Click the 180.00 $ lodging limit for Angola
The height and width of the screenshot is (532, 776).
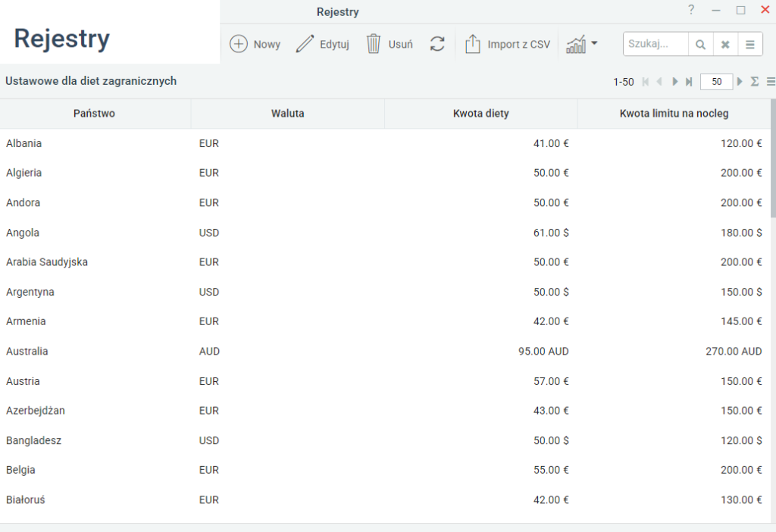pos(741,233)
